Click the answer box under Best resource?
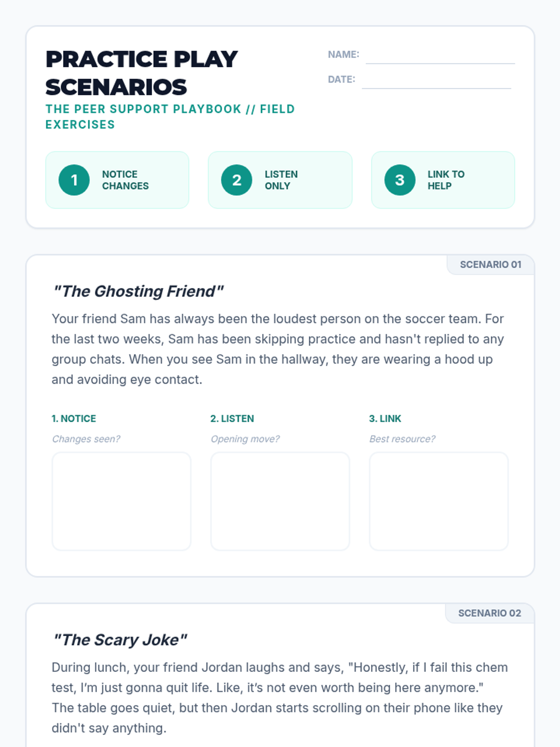Screen dimensions: 560x747 point(439,501)
